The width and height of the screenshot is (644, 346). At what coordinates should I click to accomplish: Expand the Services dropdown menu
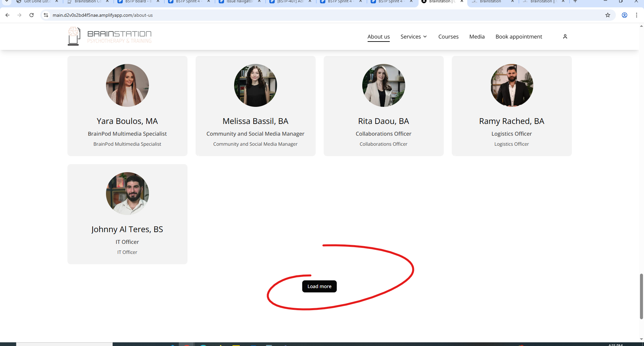(x=414, y=37)
